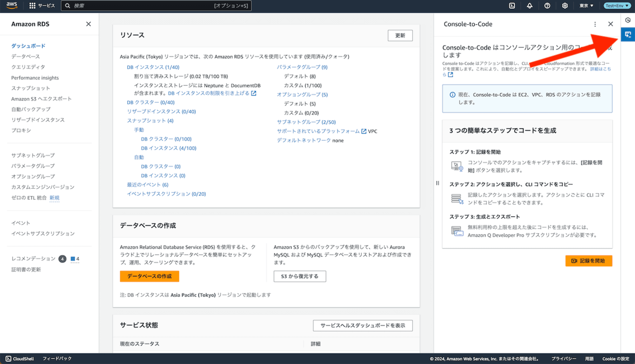Open サブネットグループ in the sidebar

point(33,155)
